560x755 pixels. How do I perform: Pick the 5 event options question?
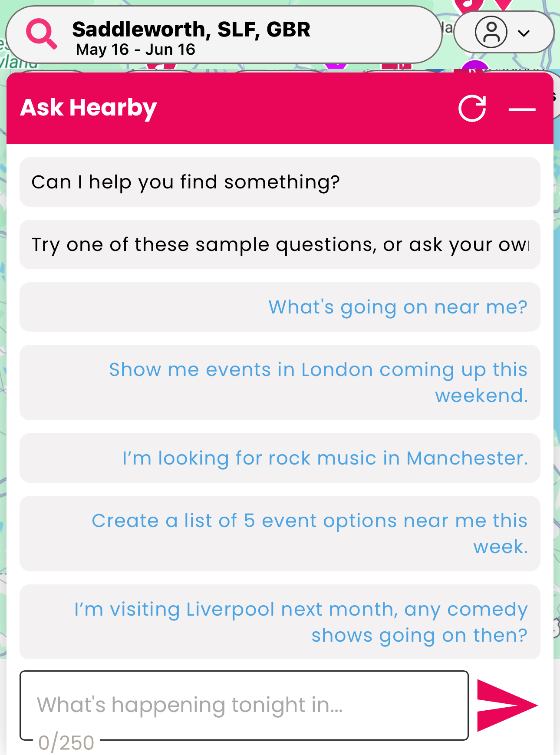[x=280, y=534]
